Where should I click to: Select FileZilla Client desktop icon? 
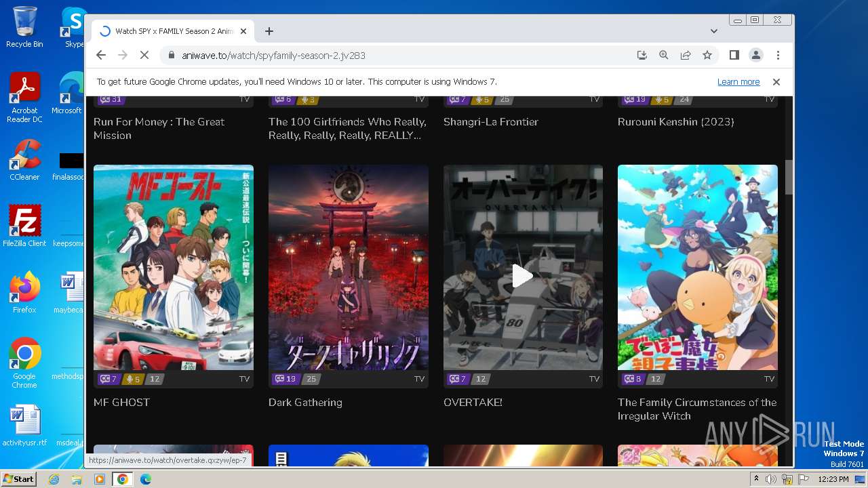click(24, 226)
